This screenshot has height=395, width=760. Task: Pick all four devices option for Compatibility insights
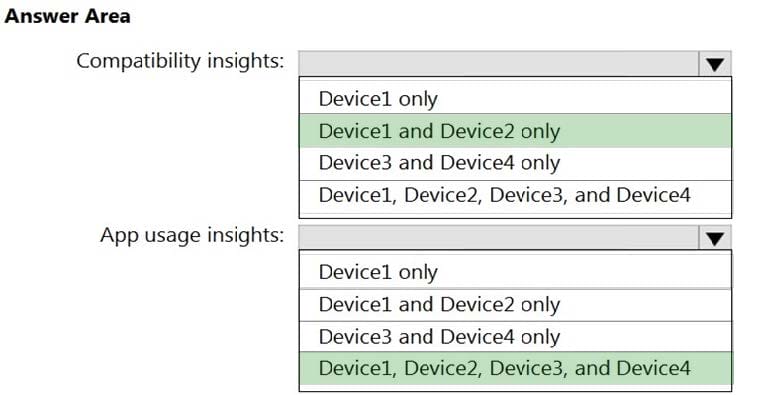coord(515,196)
